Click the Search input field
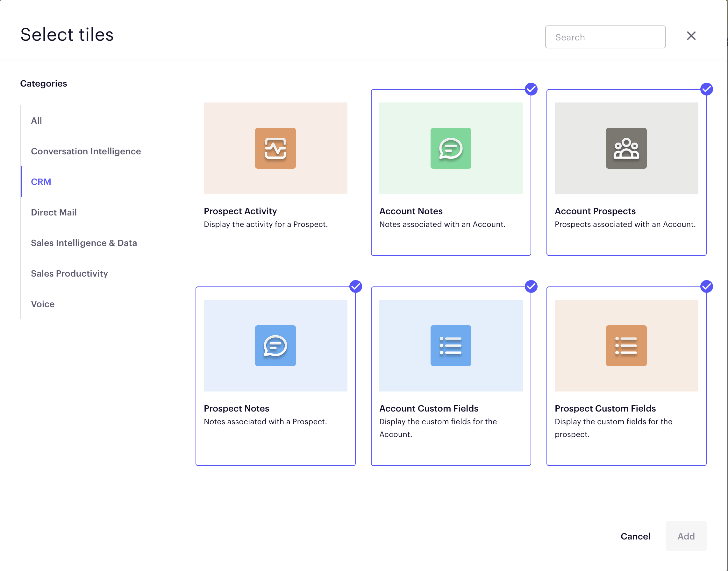 pos(605,37)
